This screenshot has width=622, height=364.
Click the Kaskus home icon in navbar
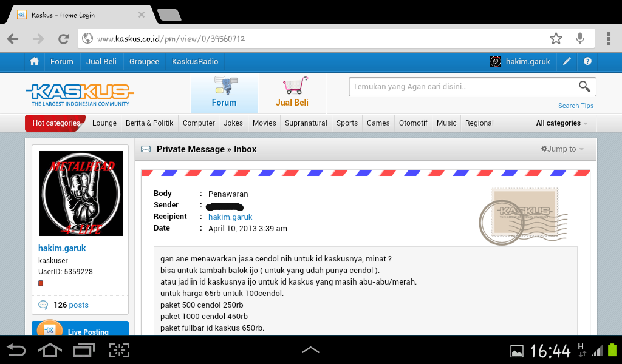pos(35,61)
